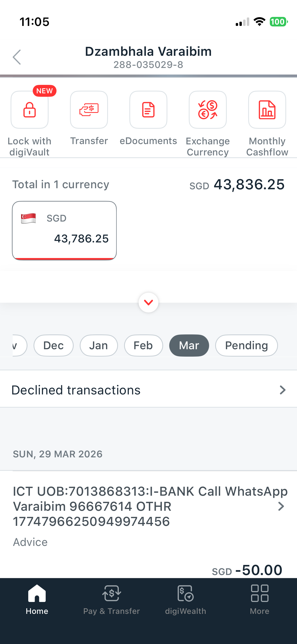Switch to the Mar month tab

pyautogui.click(x=189, y=346)
